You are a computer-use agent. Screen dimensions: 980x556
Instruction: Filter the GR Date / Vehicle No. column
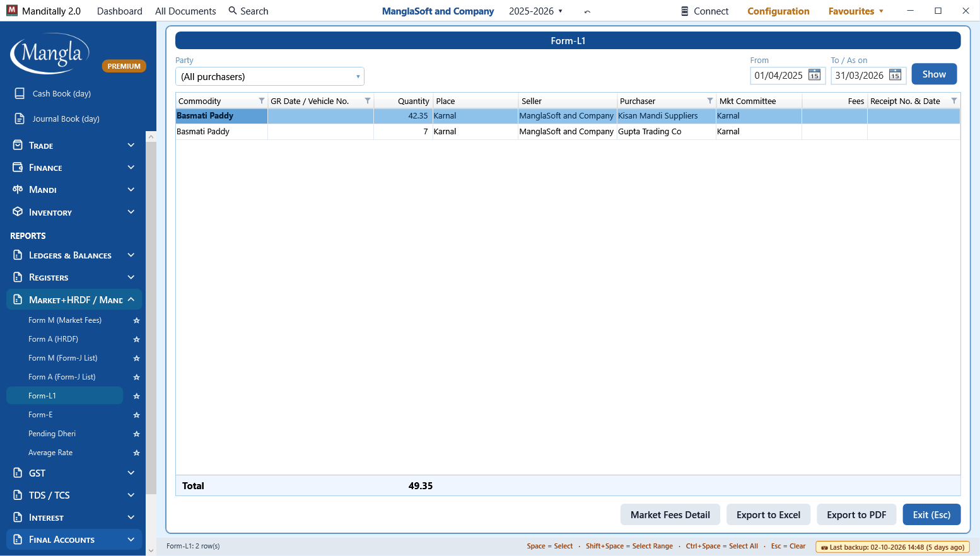(x=368, y=101)
